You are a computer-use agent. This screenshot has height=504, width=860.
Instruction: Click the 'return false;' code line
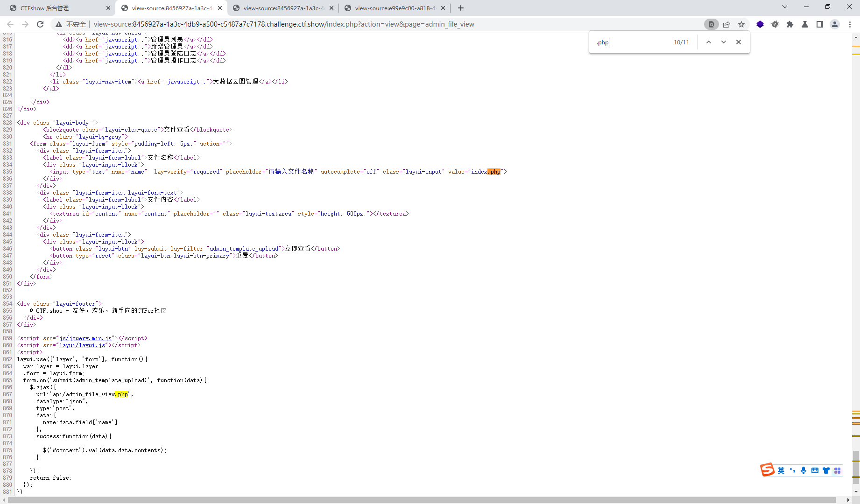pyautogui.click(x=51, y=478)
